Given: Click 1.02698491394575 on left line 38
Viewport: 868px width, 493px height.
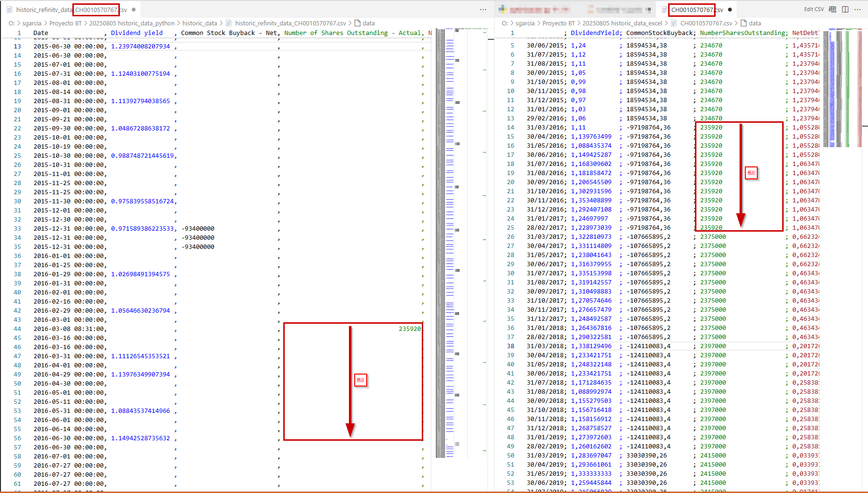Looking at the screenshot, I should coord(140,274).
